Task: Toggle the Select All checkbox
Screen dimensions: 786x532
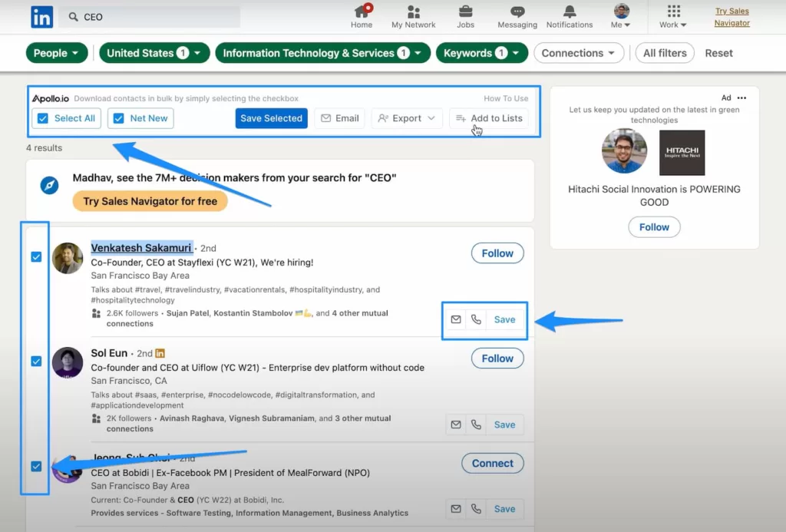Action: point(43,118)
